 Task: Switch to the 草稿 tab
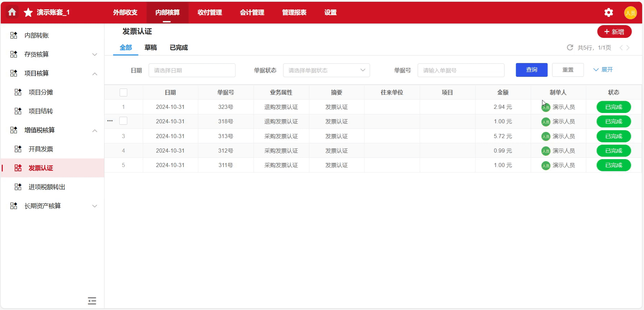tap(151, 48)
